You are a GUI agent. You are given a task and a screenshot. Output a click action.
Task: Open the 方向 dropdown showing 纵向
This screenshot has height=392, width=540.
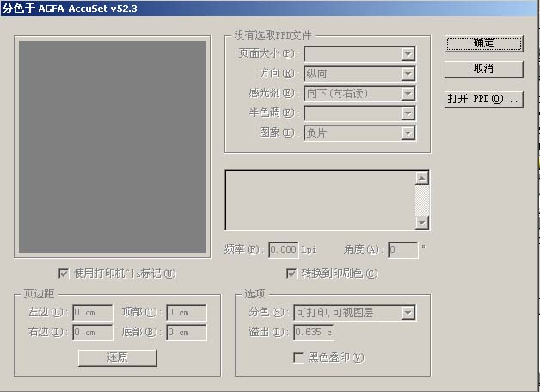359,74
